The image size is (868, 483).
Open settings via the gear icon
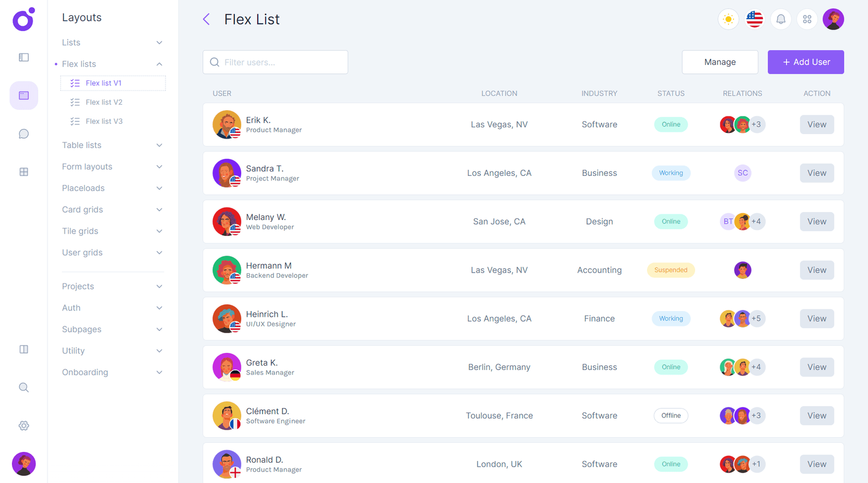point(23,425)
